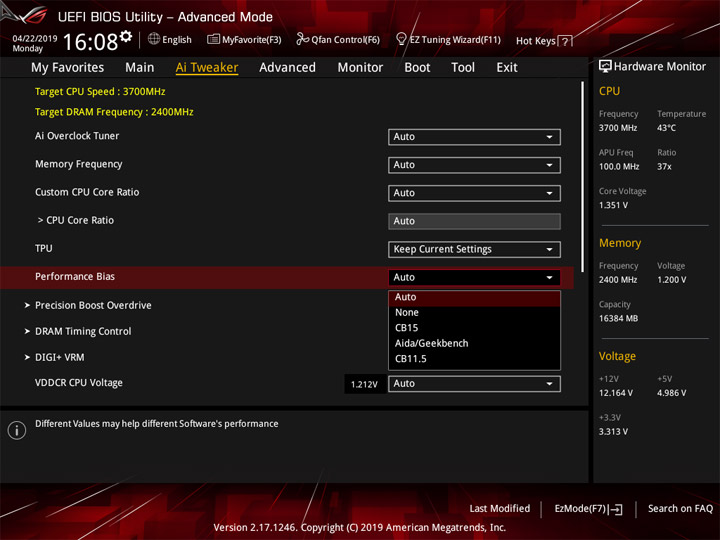Viewport: 720px width, 540px height.
Task: Click the settings list vertical scrollbar
Action: pyautogui.click(x=582, y=177)
